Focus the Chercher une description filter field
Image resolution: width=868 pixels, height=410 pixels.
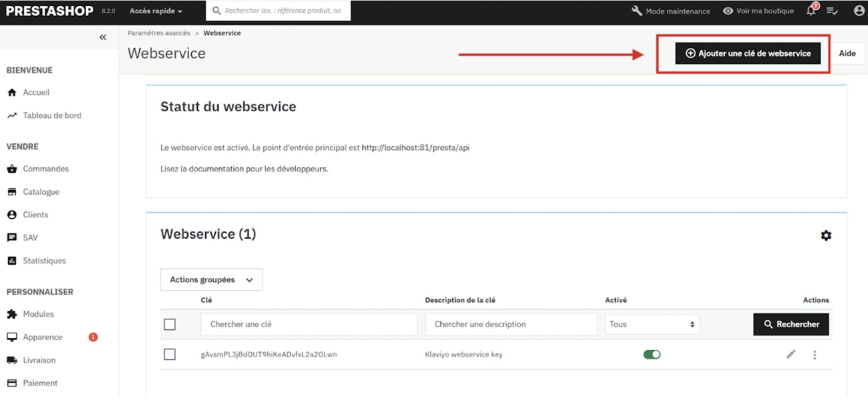click(511, 324)
